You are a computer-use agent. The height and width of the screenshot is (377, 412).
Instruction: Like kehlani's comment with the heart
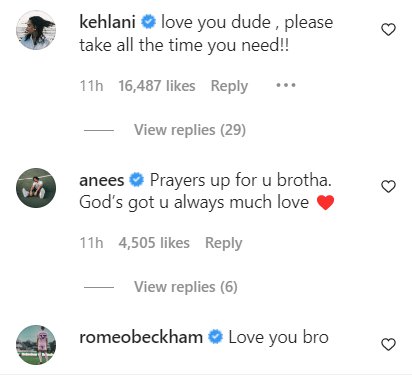[x=388, y=30]
